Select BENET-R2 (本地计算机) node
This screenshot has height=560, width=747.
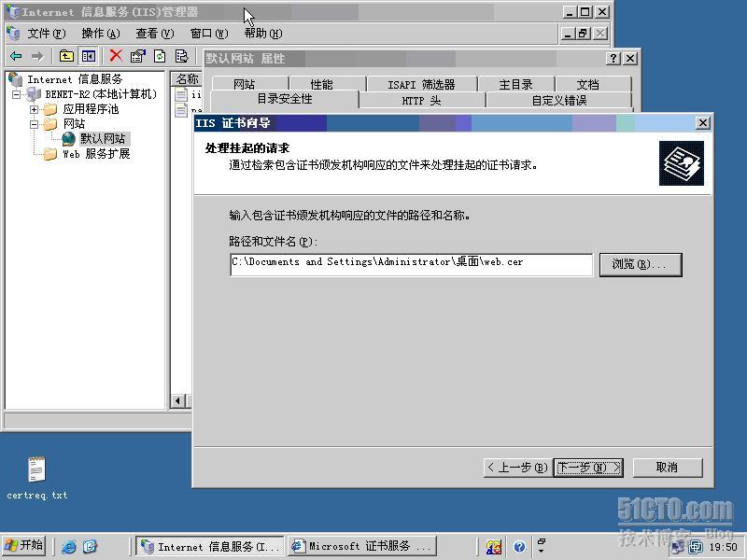click(101, 94)
